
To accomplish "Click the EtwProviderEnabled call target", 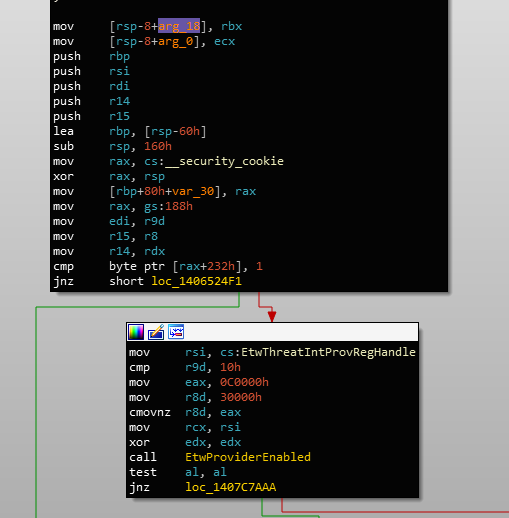I will [x=248, y=457].
